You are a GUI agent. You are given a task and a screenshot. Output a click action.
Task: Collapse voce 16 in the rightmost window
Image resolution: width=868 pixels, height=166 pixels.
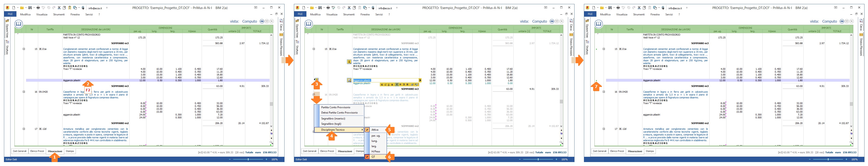(x=604, y=92)
